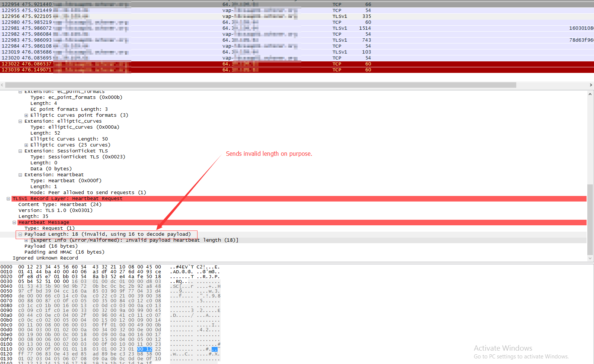This screenshot has width=594, height=364.
Task: Click highlighted ASCII characters in hex pane
Action: [x=214, y=349]
